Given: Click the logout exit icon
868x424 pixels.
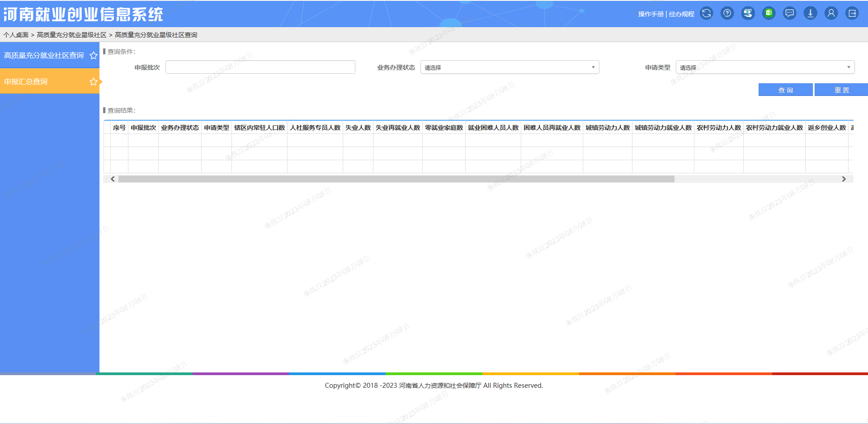Looking at the screenshot, I should tap(852, 14).
